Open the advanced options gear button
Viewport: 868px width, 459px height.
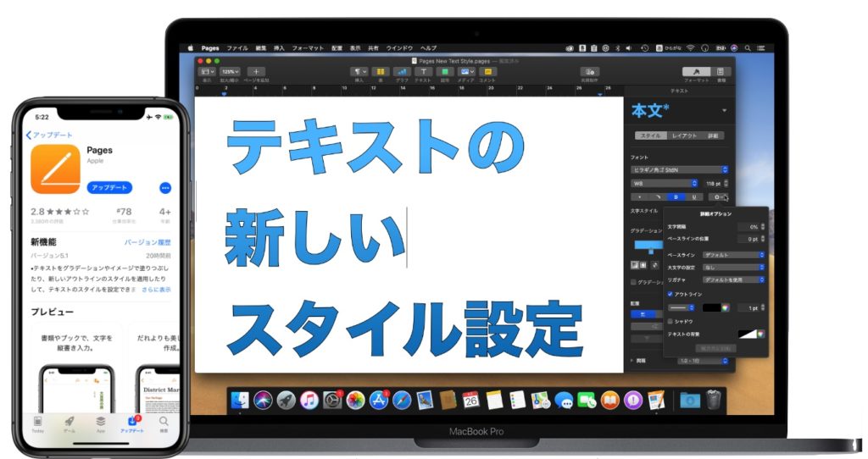[x=719, y=196]
